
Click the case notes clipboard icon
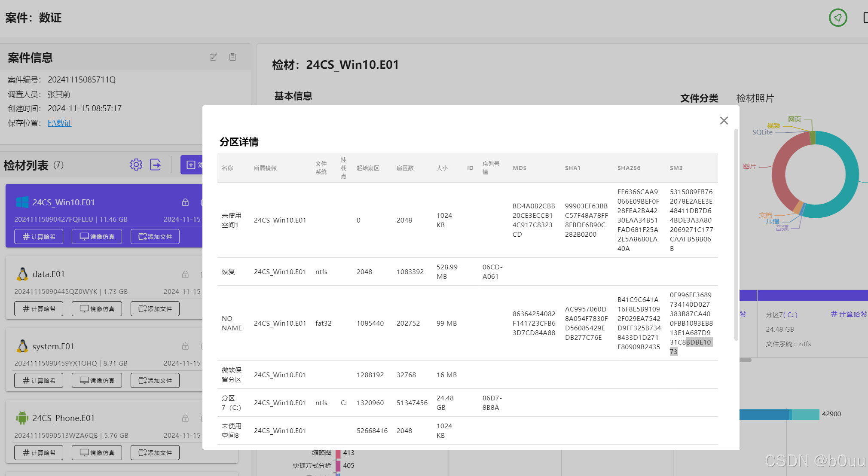pos(232,57)
